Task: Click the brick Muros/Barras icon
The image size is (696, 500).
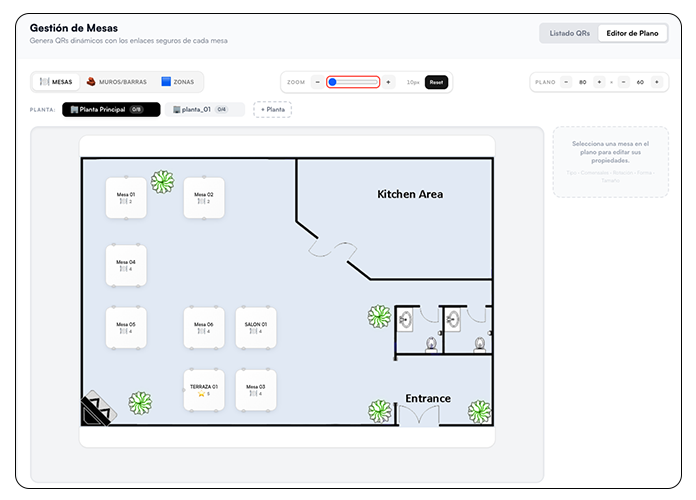Action: click(x=91, y=82)
